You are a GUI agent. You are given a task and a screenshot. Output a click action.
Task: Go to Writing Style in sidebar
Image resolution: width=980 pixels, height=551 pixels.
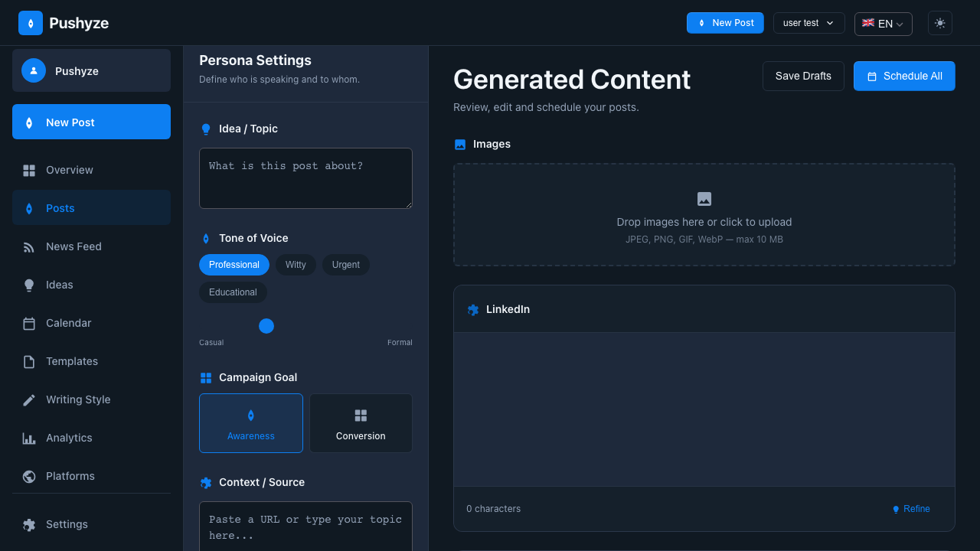(x=78, y=399)
